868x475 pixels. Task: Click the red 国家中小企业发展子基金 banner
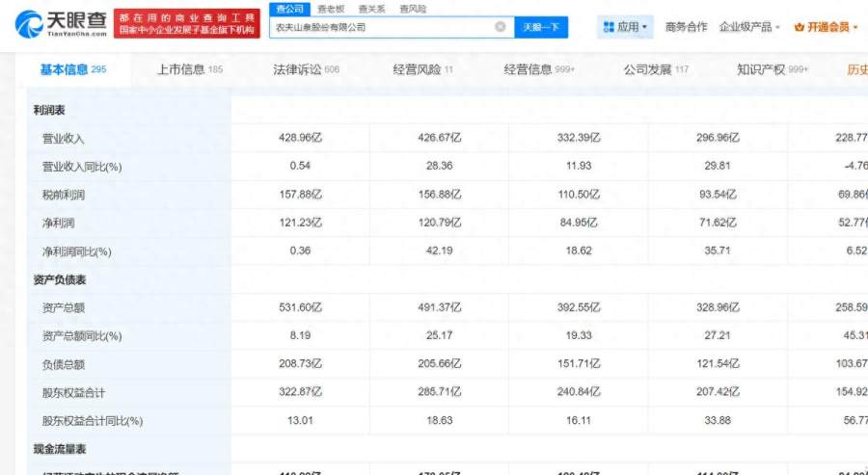[x=186, y=25]
